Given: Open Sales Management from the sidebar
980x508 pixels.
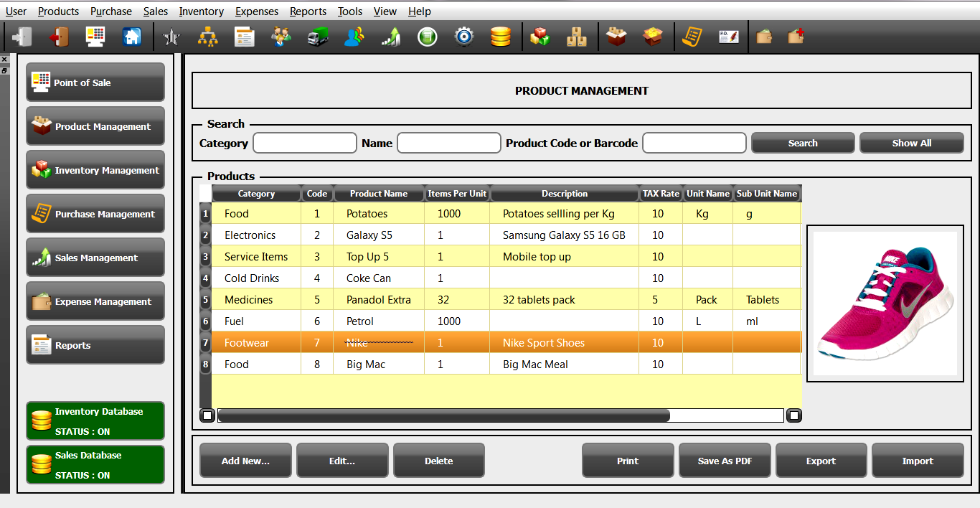Looking at the screenshot, I should [95, 258].
